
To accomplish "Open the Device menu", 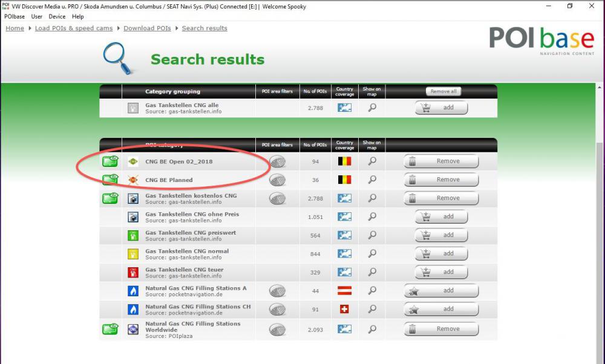I will [x=57, y=16].
